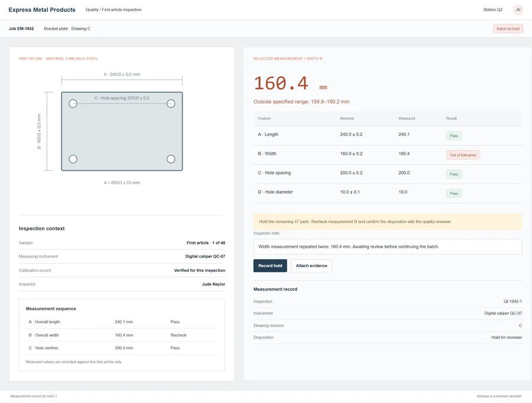Screen dimensions: 532x403
Task: Click the Inspection context heading
Action: [41, 229]
